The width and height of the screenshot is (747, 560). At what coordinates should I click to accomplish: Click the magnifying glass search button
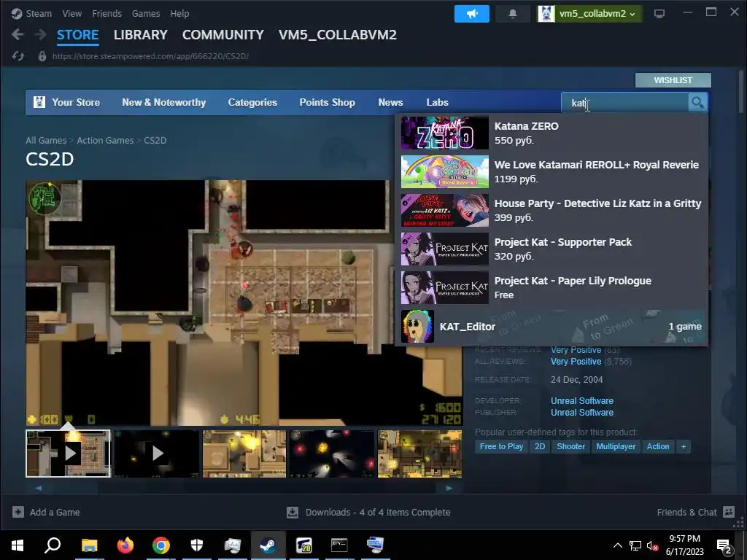click(x=697, y=102)
